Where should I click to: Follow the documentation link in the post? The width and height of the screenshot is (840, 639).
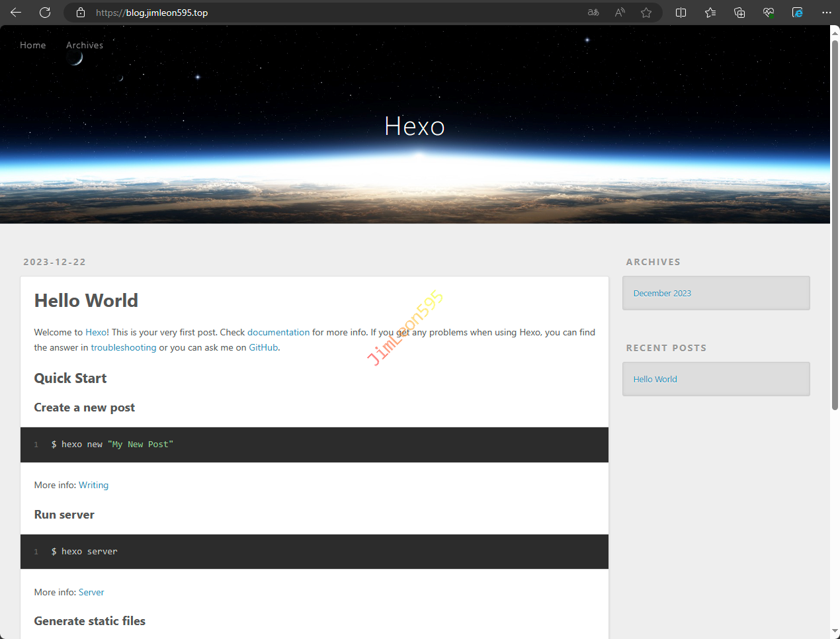(278, 333)
